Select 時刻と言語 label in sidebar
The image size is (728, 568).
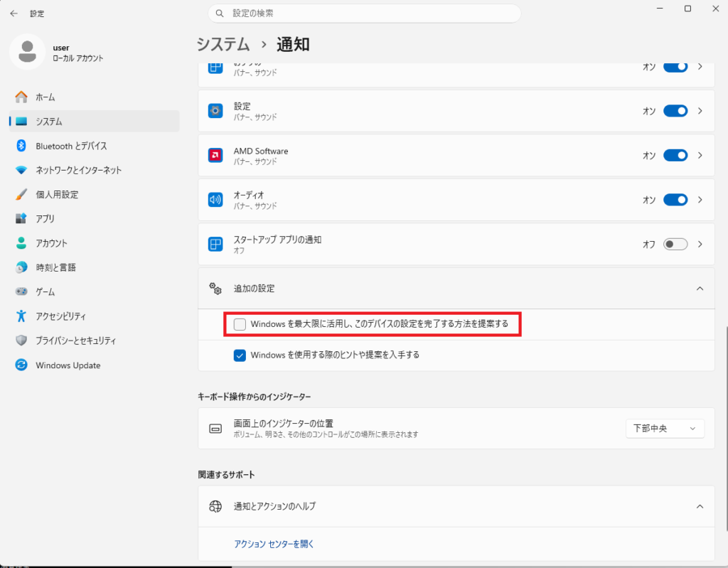coord(55,267)
